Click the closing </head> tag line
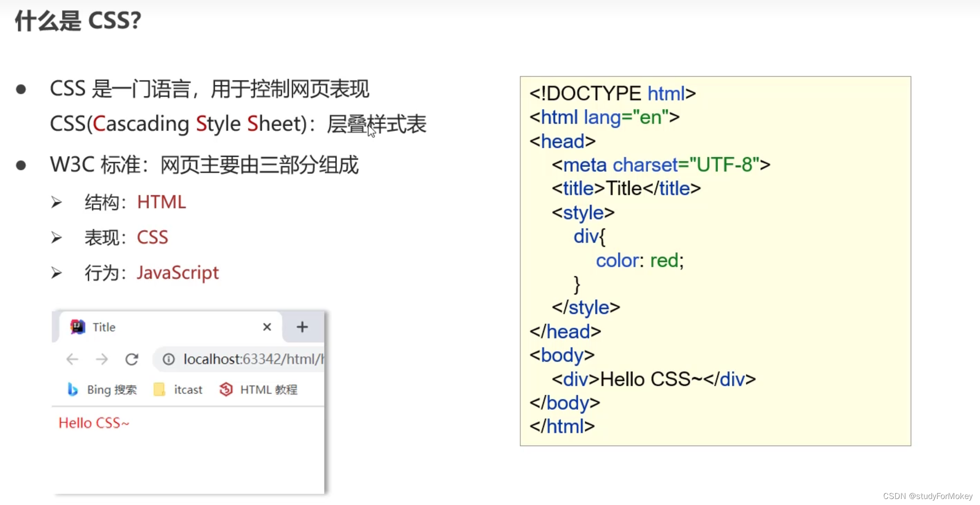The height and width of the screenshot is (505, 980). [565, 332]
